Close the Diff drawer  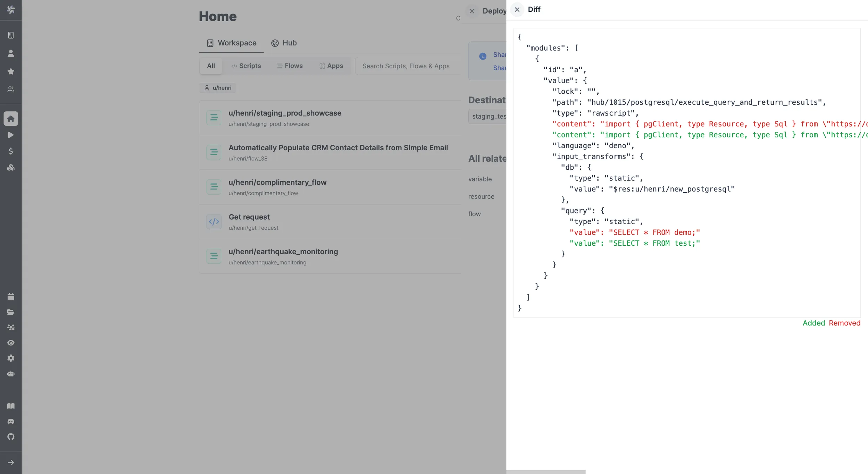tap(517, 10)
